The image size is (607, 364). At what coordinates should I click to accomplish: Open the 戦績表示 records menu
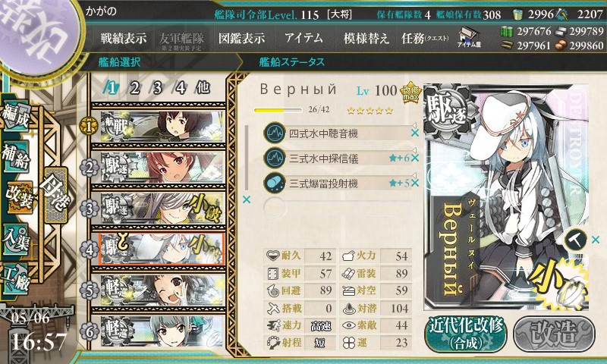pos(124,38)
